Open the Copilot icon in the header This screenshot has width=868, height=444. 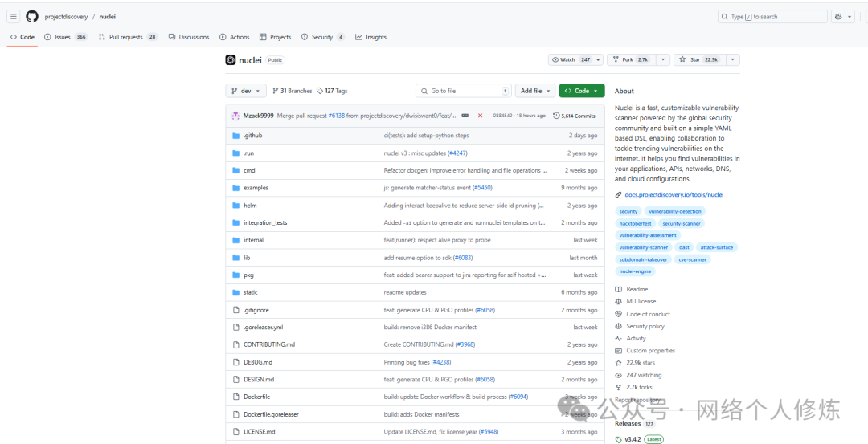pos(838,17)
